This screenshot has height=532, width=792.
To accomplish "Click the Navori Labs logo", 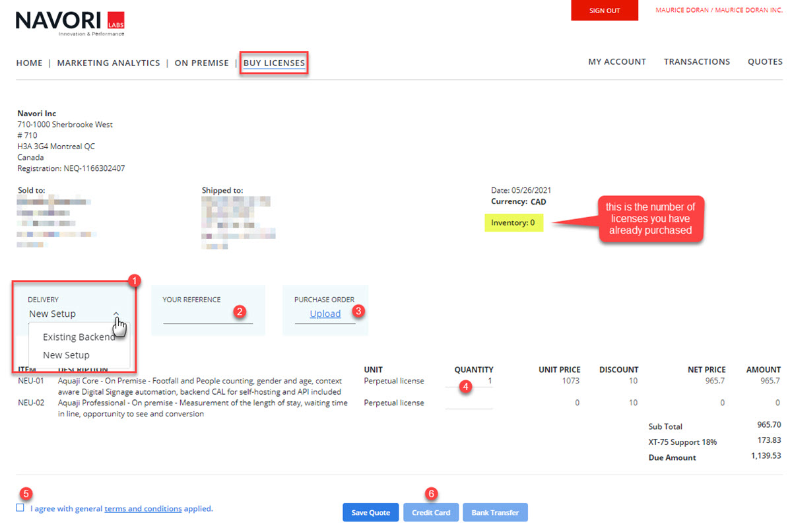I will point(70,23).
